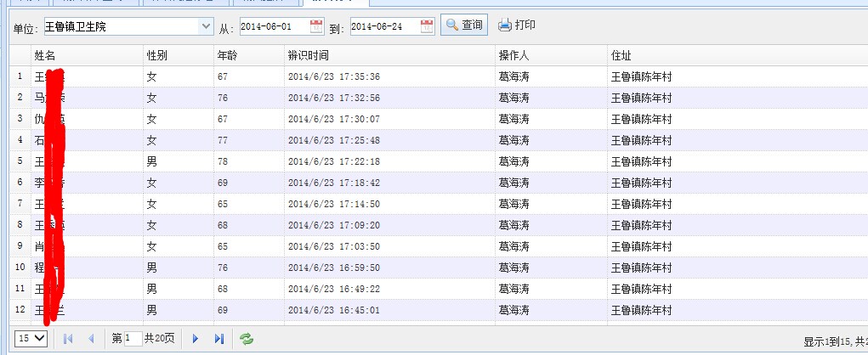868x355 pixels.
Task: Refresh the table data
Action: pos(247,339)
